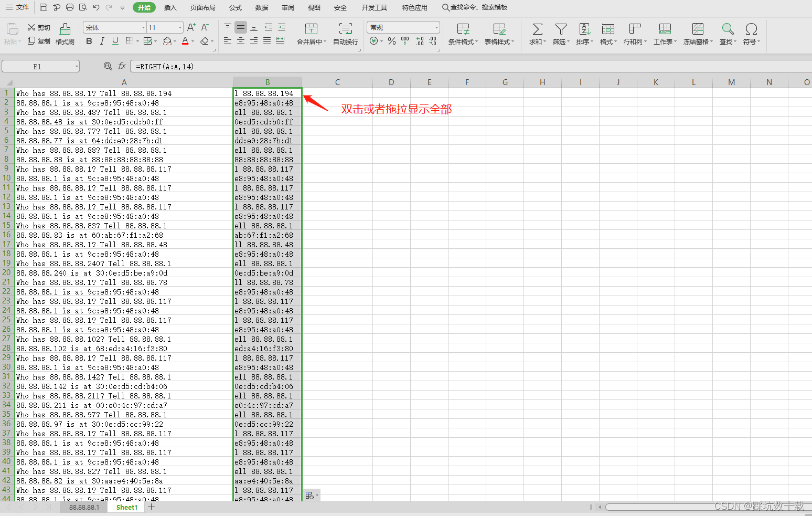Click the Conditional Formatting (条件格式) icon
Image resolution: width=812 pixels, height=516 pixels.
click(x=463, y=29)
